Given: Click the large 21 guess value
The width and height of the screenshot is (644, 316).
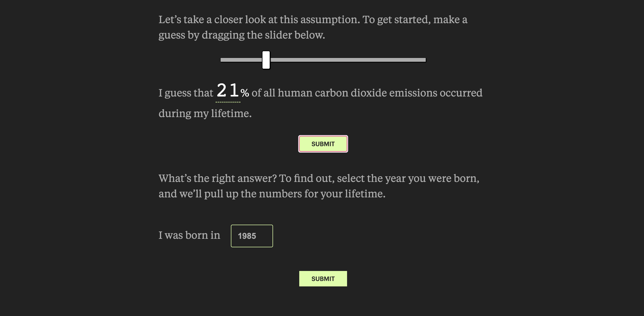Looking at the screenshot, I should (x=228, y=91).
